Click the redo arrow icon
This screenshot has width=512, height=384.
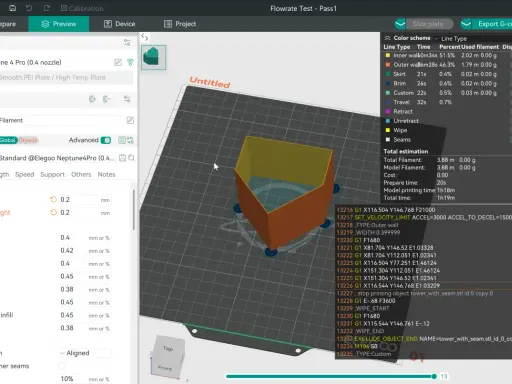(x=46, y=8)
